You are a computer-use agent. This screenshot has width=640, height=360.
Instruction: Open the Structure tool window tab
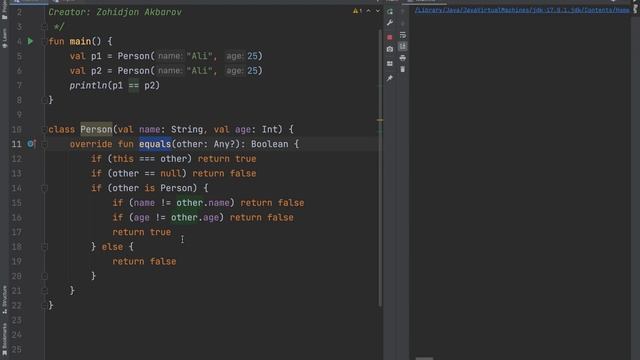point(4,300)
